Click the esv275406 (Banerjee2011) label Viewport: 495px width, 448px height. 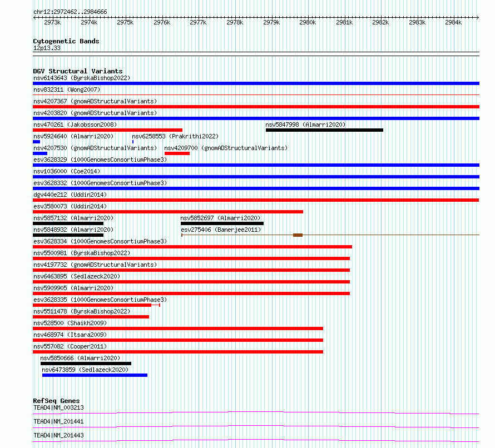pyautogui.click(x=221, y=230)
